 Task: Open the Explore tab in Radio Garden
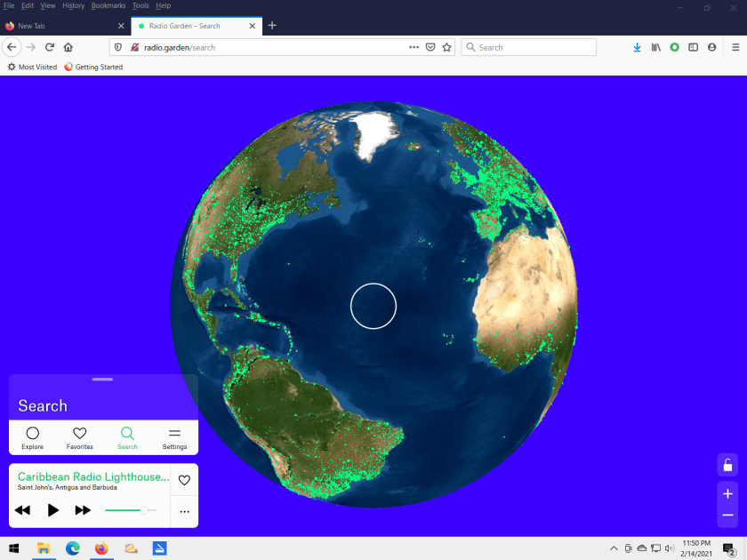(33, 437)
